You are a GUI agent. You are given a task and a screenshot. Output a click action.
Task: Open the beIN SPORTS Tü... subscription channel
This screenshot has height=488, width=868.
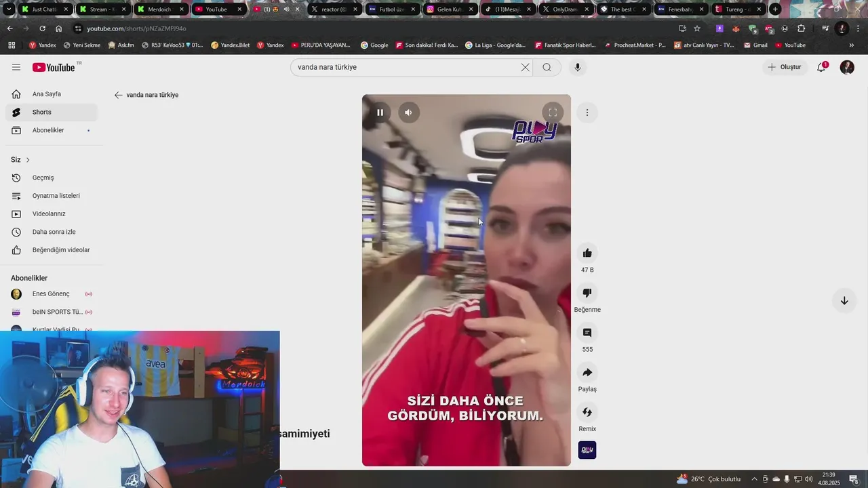coord(52,312)
